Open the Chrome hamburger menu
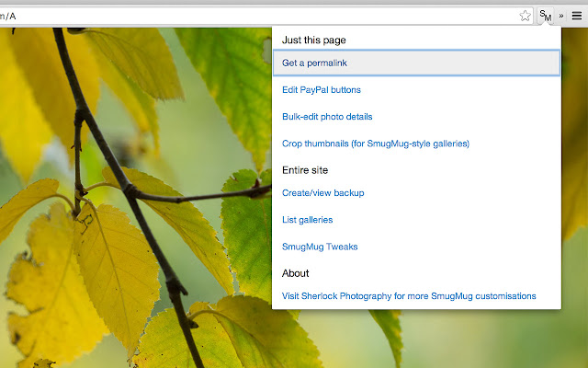Image resolution: width=588 pixels, height=368 pixels. coord(577,16)
